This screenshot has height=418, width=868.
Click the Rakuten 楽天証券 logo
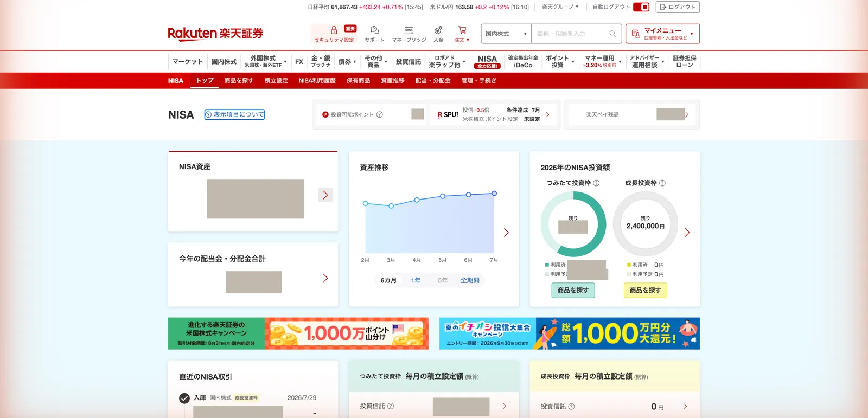coord(215,34)
